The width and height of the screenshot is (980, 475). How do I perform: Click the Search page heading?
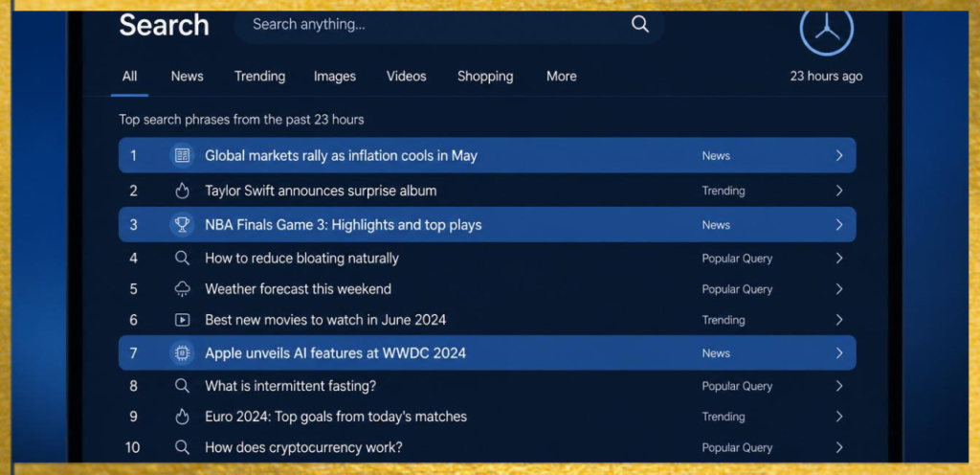tap(164, 26)
